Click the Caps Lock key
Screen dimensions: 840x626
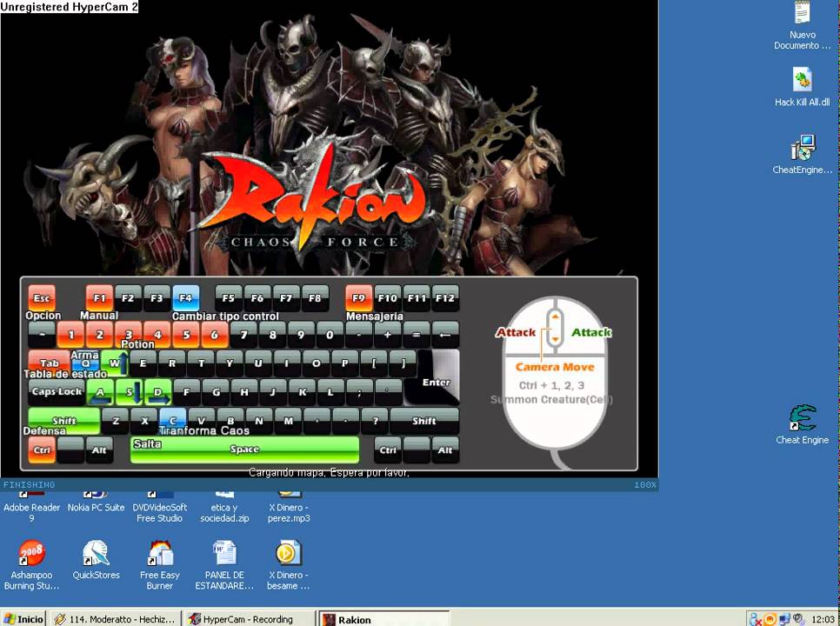(57, 391)
